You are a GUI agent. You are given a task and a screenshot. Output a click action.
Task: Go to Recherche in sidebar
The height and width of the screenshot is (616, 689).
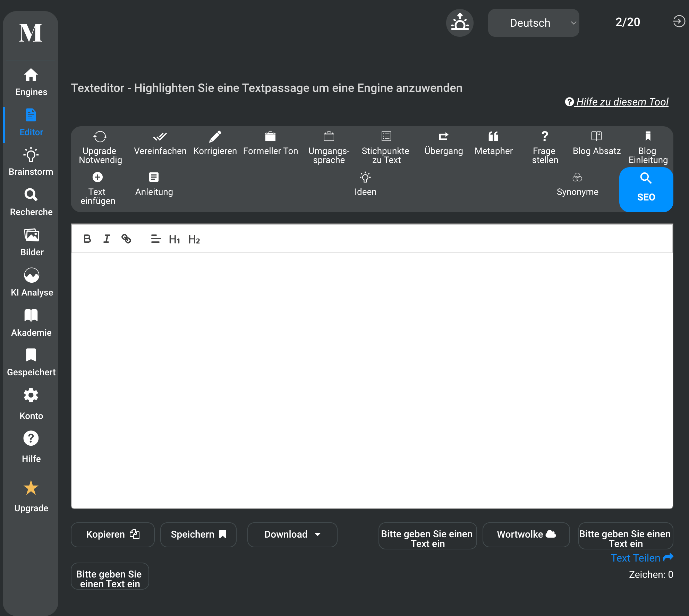[31, 202]
